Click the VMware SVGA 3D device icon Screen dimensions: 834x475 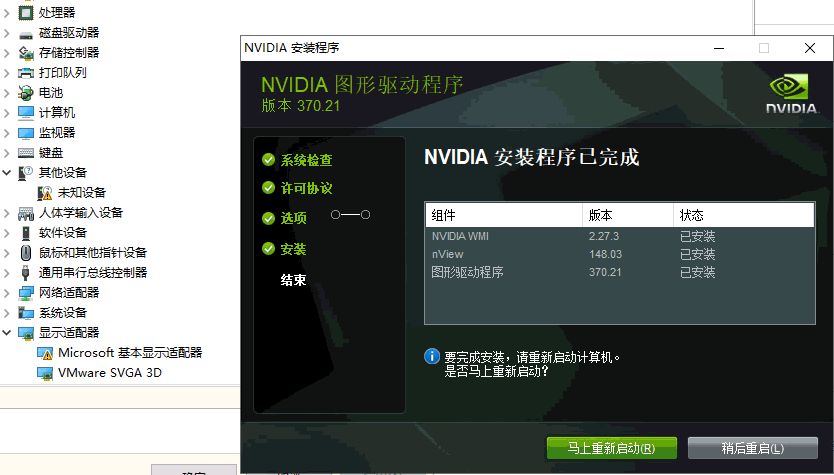pos(45,373)
